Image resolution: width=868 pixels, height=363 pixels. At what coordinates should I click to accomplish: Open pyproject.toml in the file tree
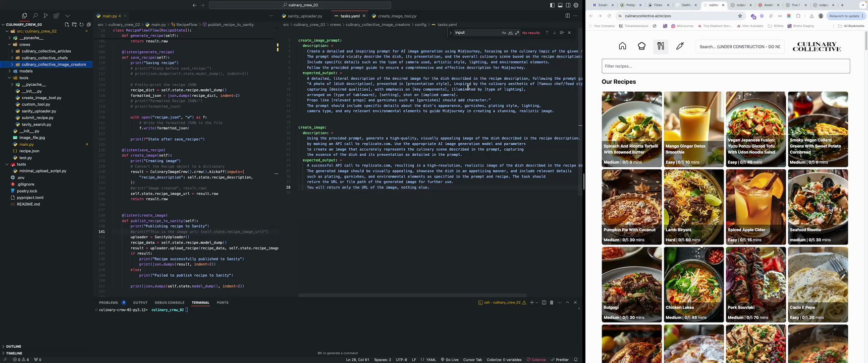30,198
